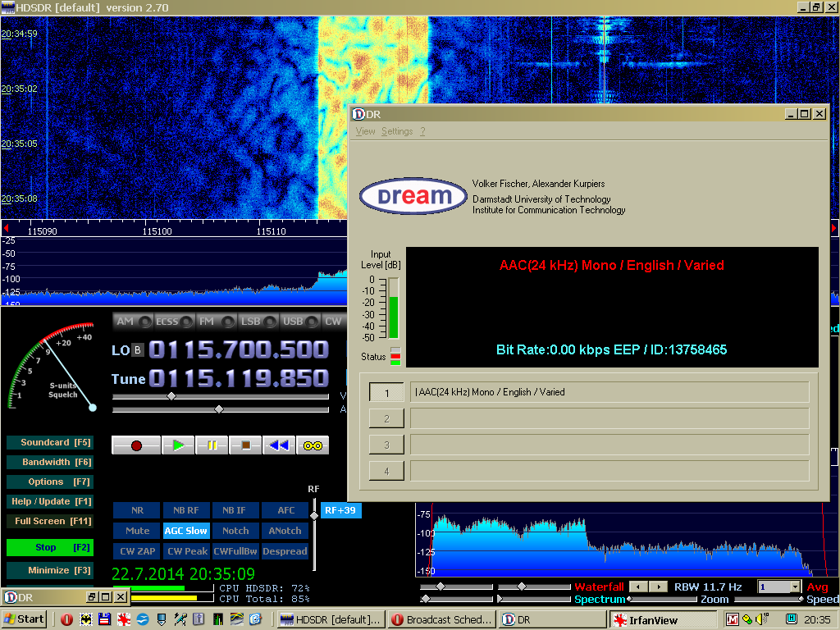Click the speaker volume tray icon
840x630 pixels.
pos(762,619)
